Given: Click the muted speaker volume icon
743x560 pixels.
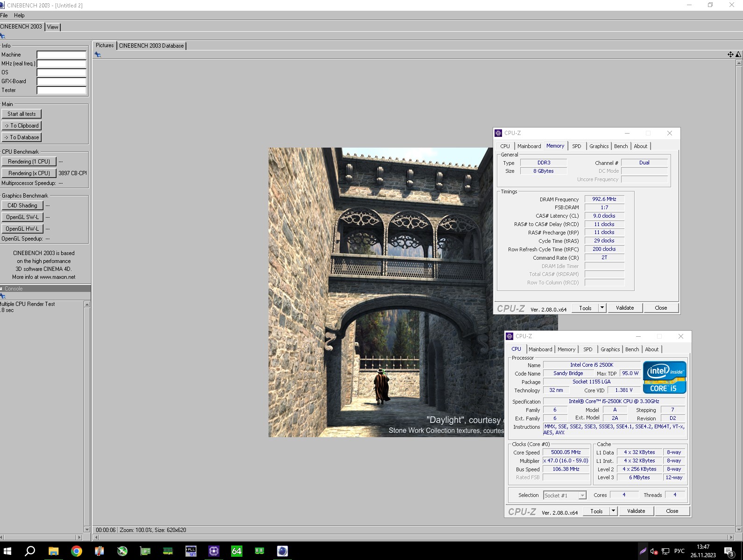Looking at the screenshot, I should click(x=654, y=551).
